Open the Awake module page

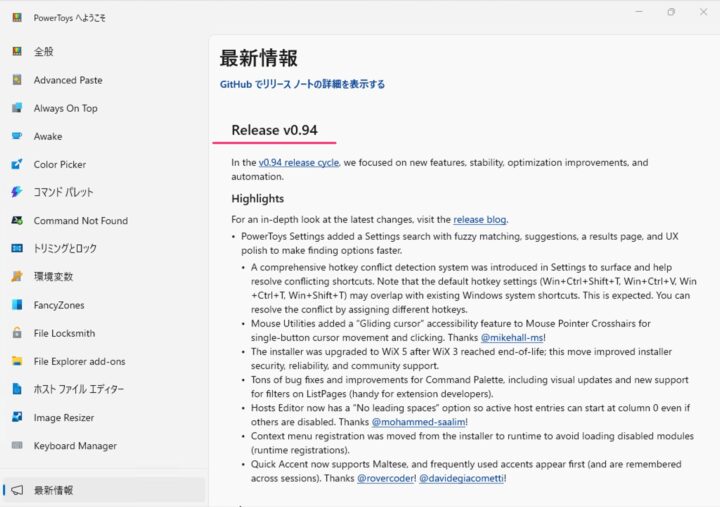point(104,136)
